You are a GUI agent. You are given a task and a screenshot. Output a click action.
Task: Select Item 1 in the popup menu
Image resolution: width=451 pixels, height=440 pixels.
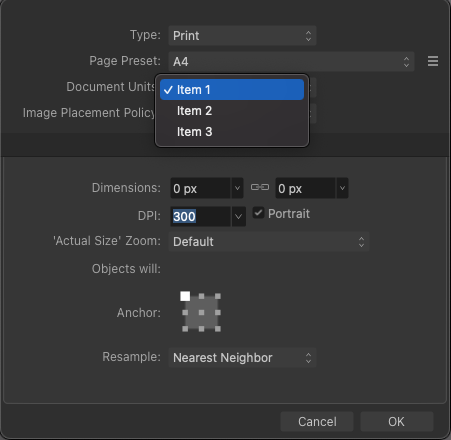(232, 90)
